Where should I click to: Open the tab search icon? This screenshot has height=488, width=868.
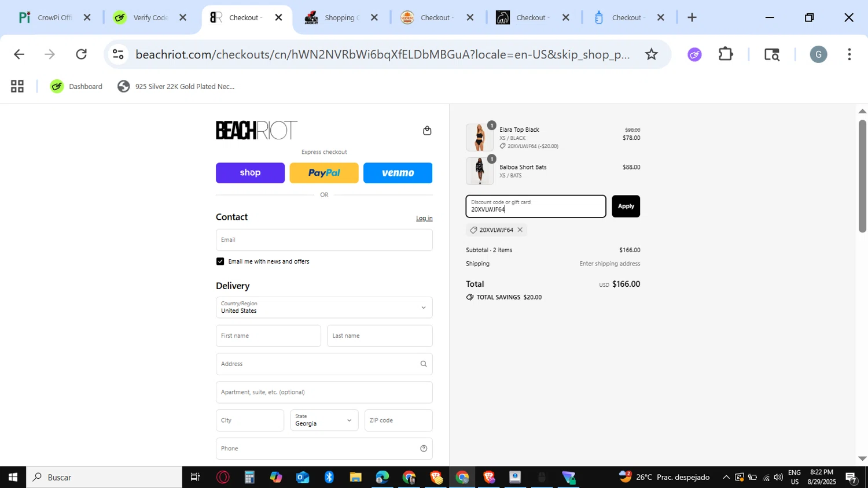point(772,54)
